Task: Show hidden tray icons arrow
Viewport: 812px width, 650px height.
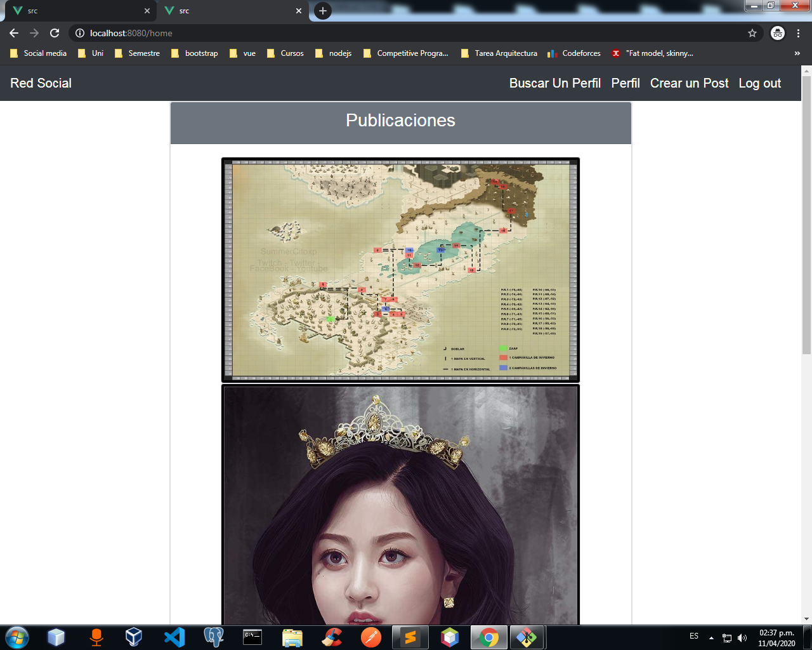Action: point(712,638)
